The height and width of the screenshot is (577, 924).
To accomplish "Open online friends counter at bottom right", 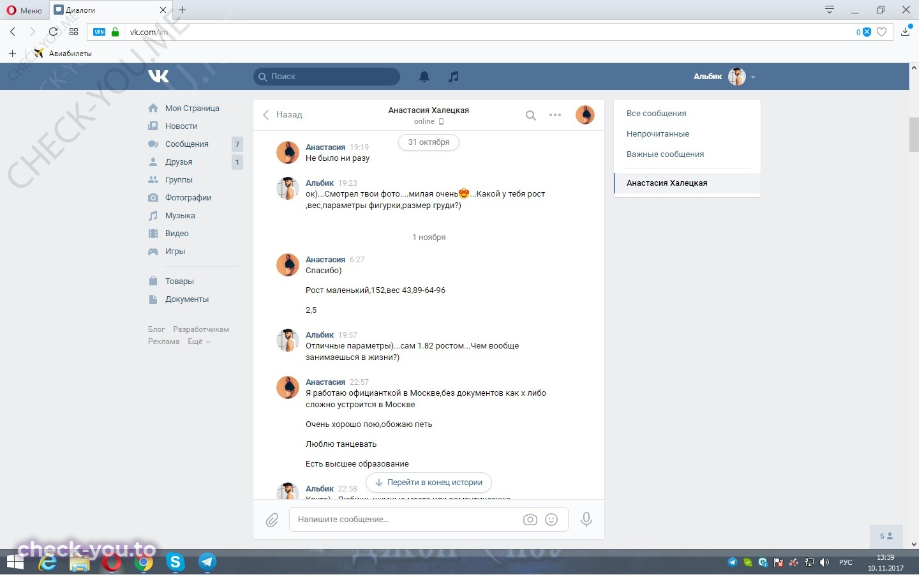I will click(x=886, y=537).
